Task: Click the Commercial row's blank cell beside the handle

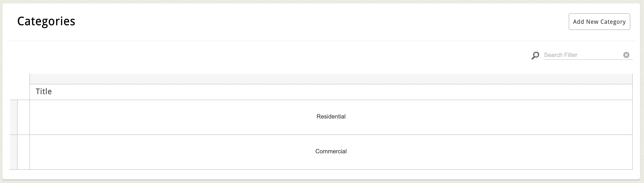Action: (x=24, y=152)
